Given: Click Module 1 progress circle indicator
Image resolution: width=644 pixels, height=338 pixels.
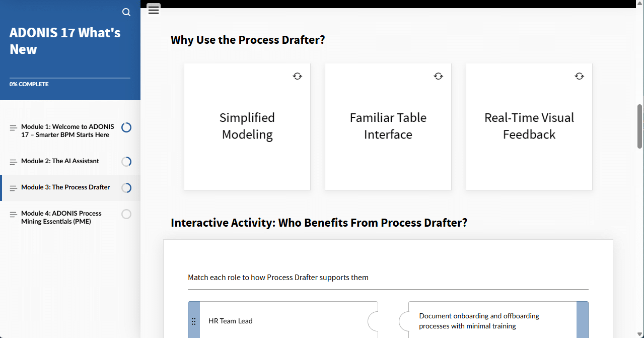Looking at the screenshot, I should (126, 127).
